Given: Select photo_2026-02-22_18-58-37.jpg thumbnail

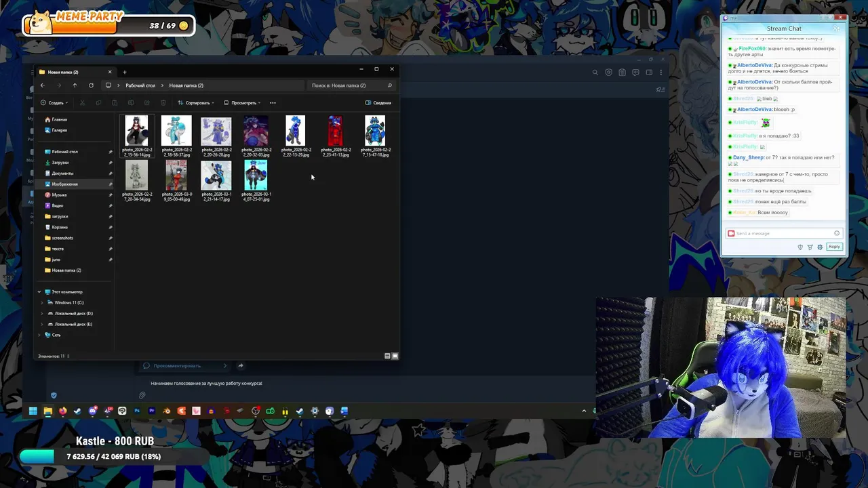Looking at the screenshot, I should (x=176, y=131).
